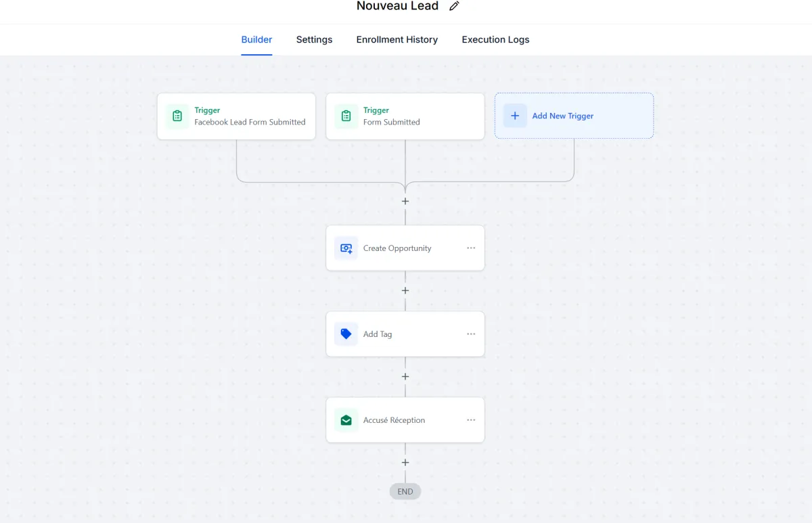The width and height of the screenshot is (812, 523).
Task: Switch to the Settings tab
Action: [314, 40]
